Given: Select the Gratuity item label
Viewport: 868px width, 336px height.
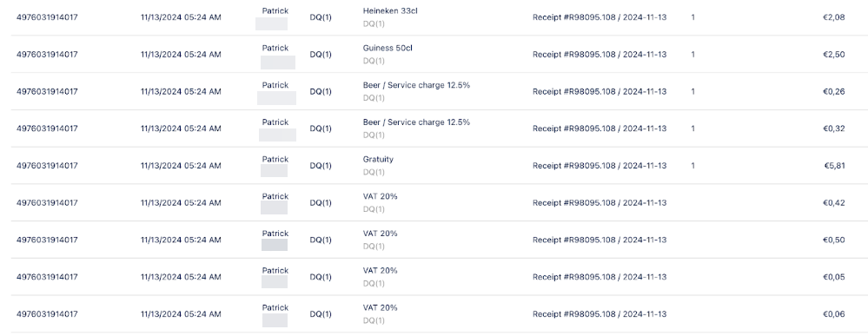Looking at the screenshot, I should tap(378, 160).
